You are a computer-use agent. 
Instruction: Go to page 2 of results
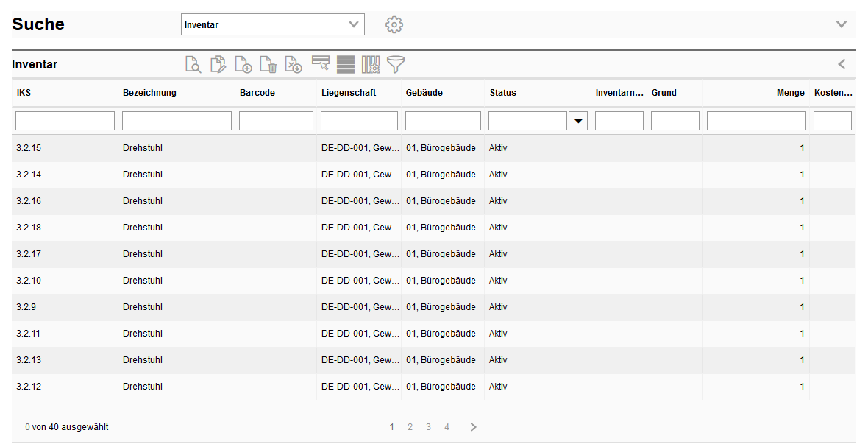(x=410, y=427)
